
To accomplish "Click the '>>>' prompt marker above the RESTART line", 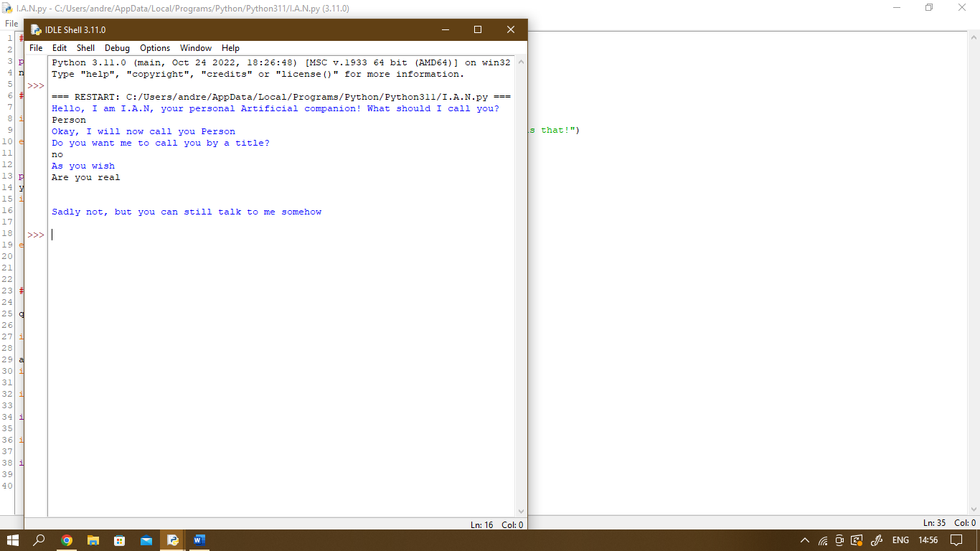I will point(36,85).
